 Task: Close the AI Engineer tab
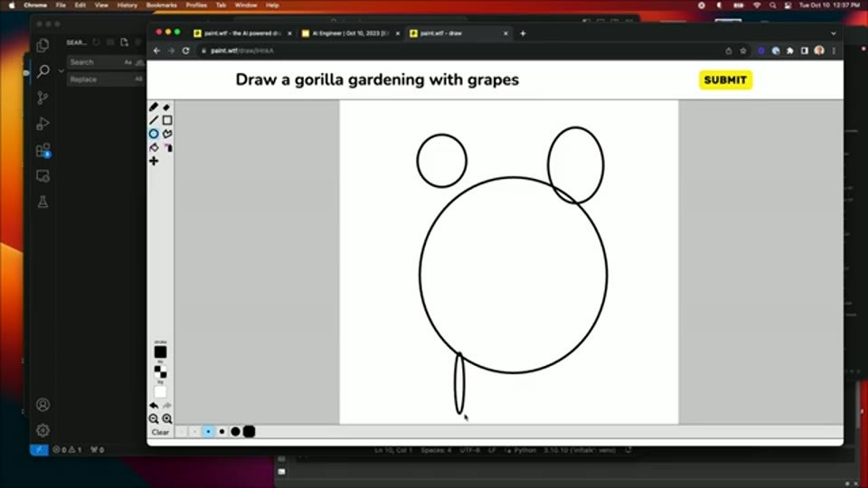[x=398, y=33]
